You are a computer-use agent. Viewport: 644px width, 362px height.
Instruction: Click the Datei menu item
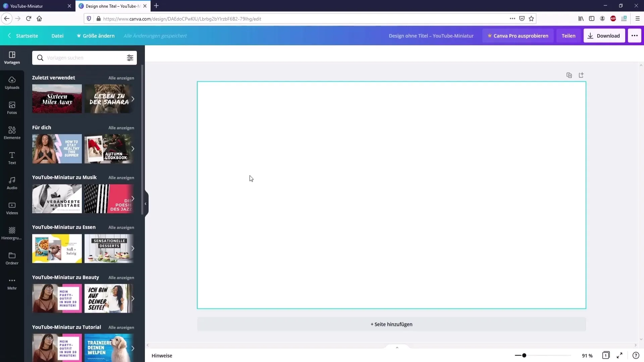[x=57, y=36]
